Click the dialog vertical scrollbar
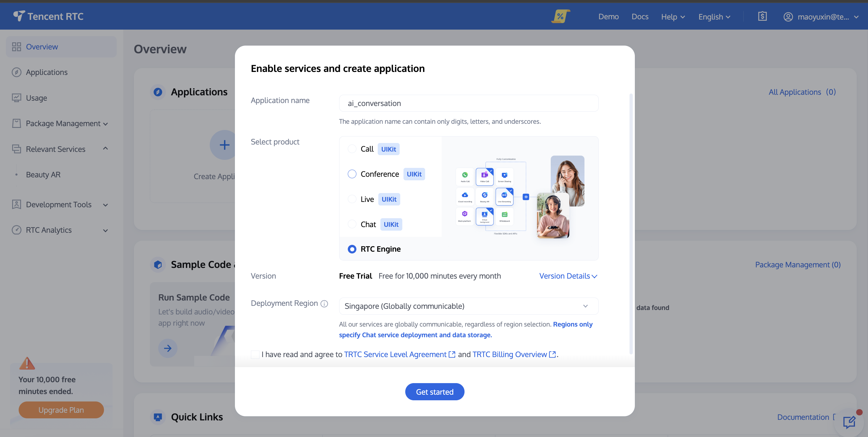 coord(631,224)
